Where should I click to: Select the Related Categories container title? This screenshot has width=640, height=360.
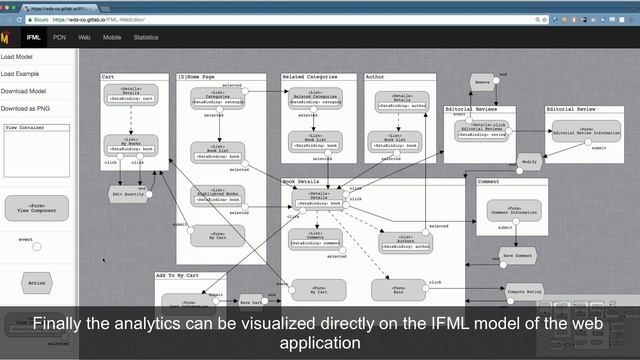(310, 77)
